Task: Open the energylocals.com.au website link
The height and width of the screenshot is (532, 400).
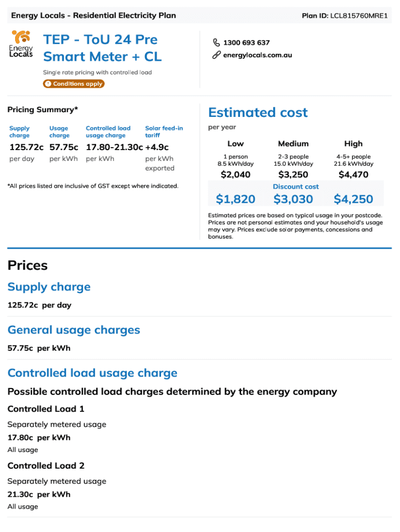Action: tap(257, 55)
